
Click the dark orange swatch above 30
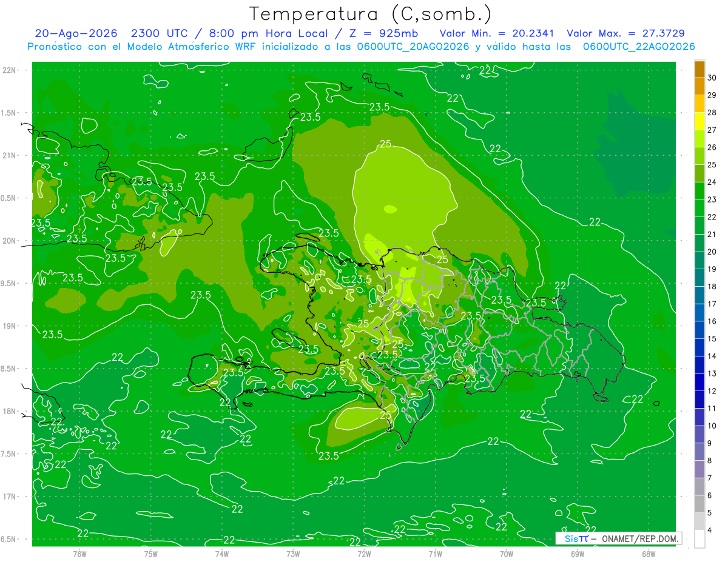(x=699, y=69)
